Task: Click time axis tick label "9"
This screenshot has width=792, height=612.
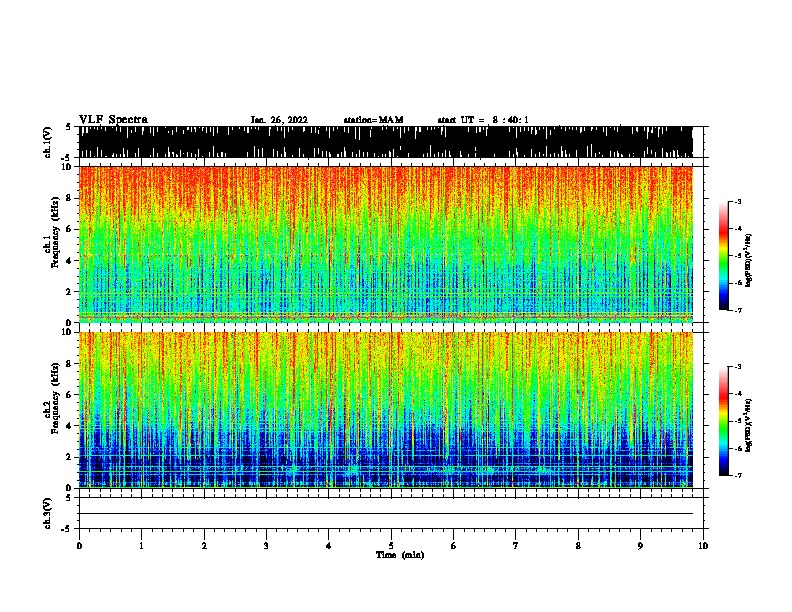Action: [x=640, y=546]
